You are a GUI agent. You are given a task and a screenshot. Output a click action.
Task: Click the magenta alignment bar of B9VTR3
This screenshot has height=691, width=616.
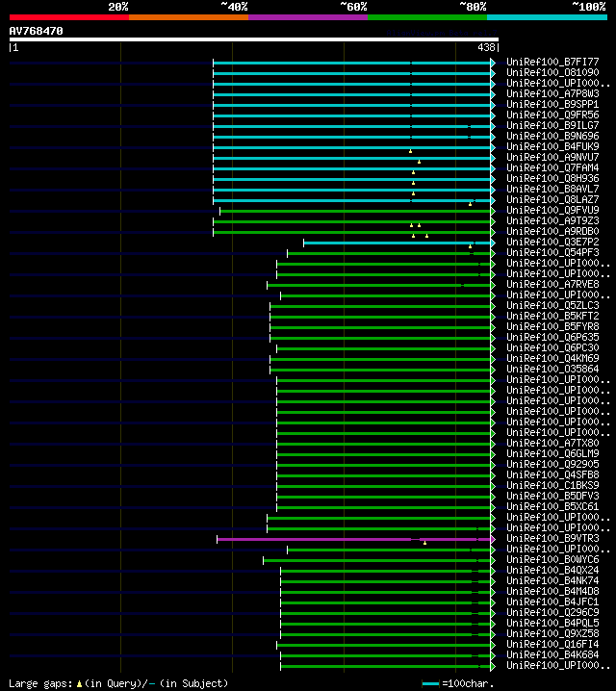tap(354, 539)
